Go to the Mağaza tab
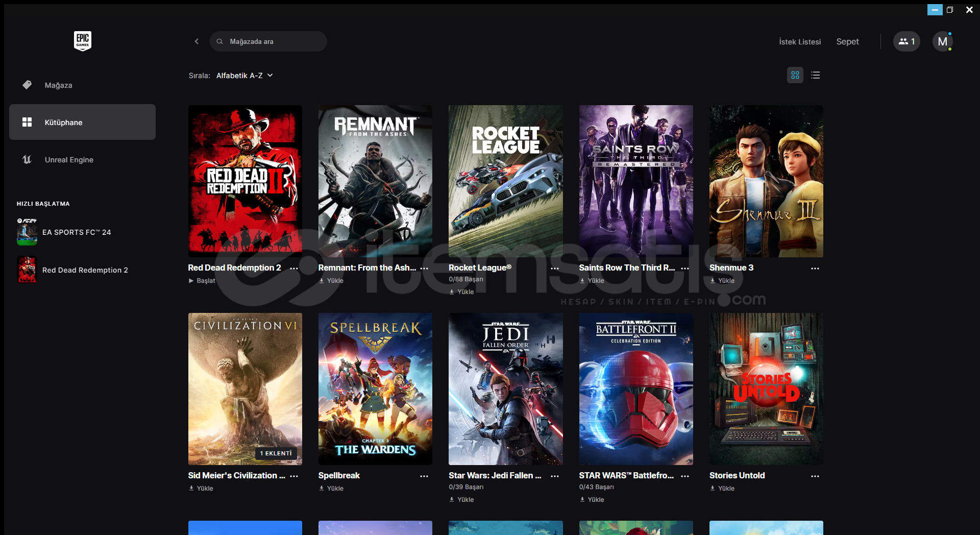Image resolution: width=980 pixels, height=535 pixels. click(82, 85)
